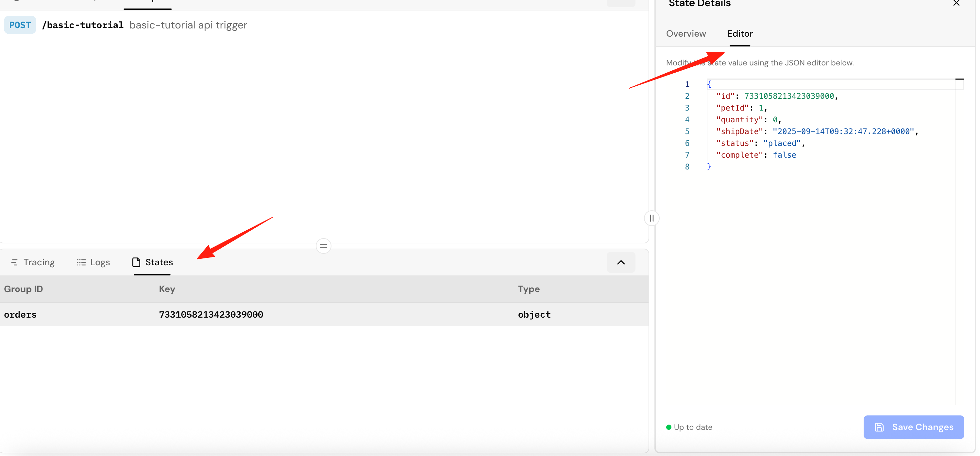Click the save disk icon
980x456 pixels.
[879, 427]
